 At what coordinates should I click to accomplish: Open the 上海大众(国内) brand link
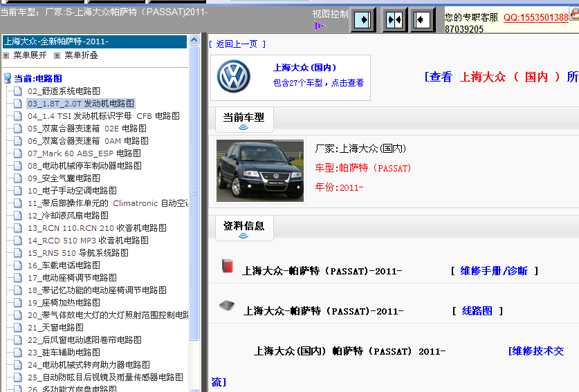click(x=305, y=68)
